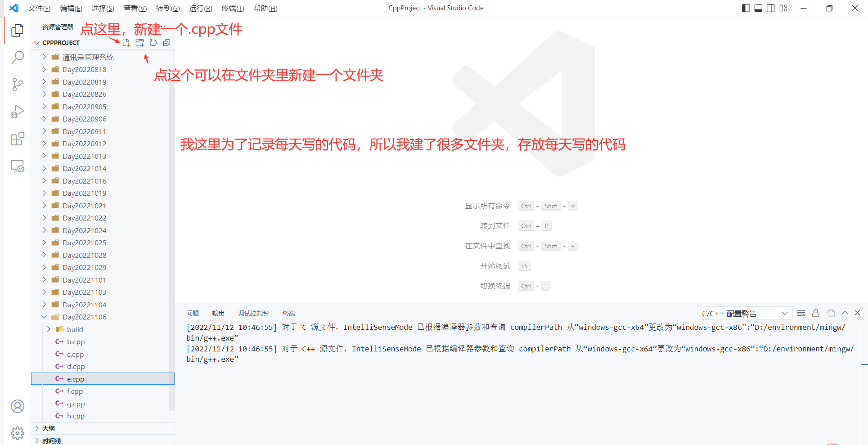Click the New Folder icon in explorer

140,43
